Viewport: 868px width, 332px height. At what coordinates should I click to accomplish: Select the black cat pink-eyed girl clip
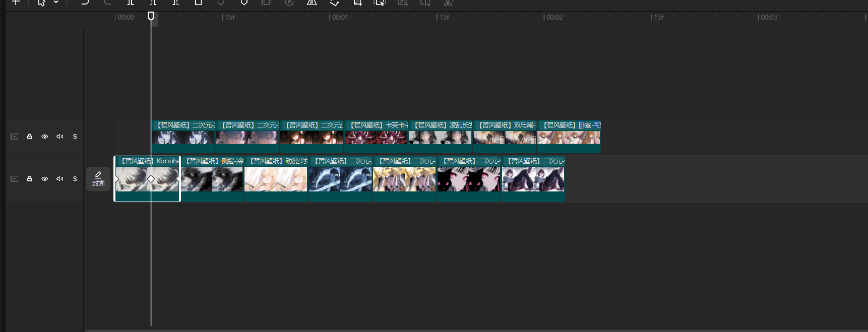pos(469,179)
